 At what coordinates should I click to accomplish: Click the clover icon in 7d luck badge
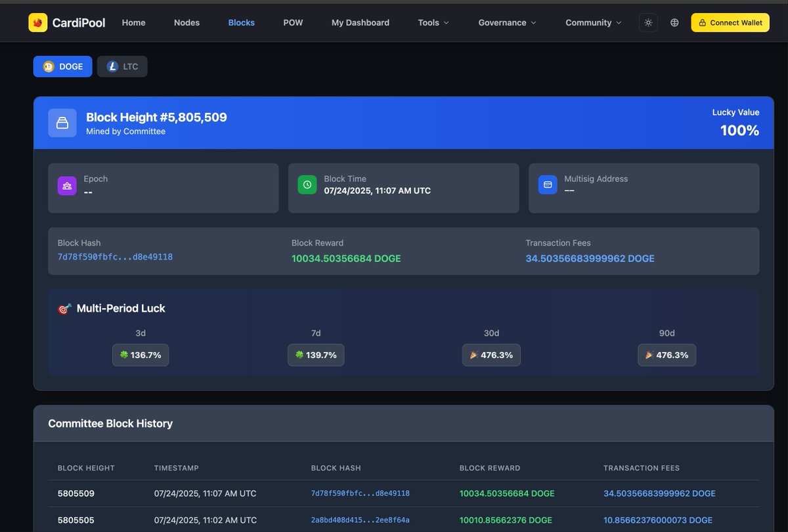click(299, 355)
